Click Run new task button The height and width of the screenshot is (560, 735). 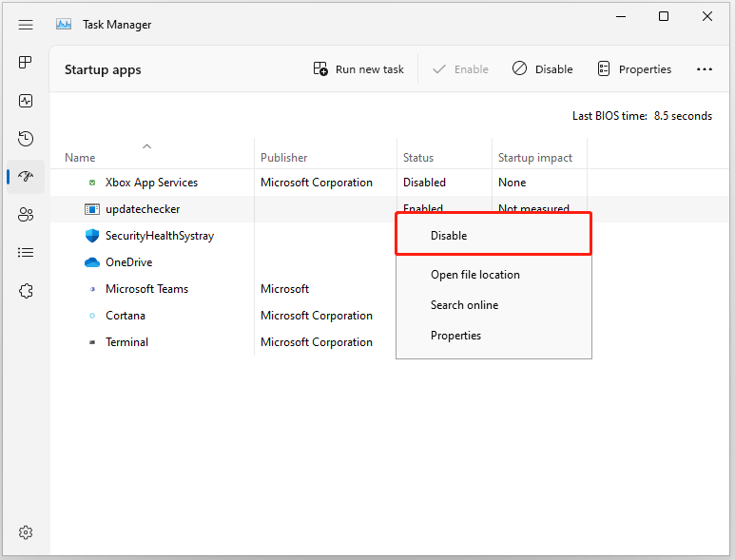[358, 69]
